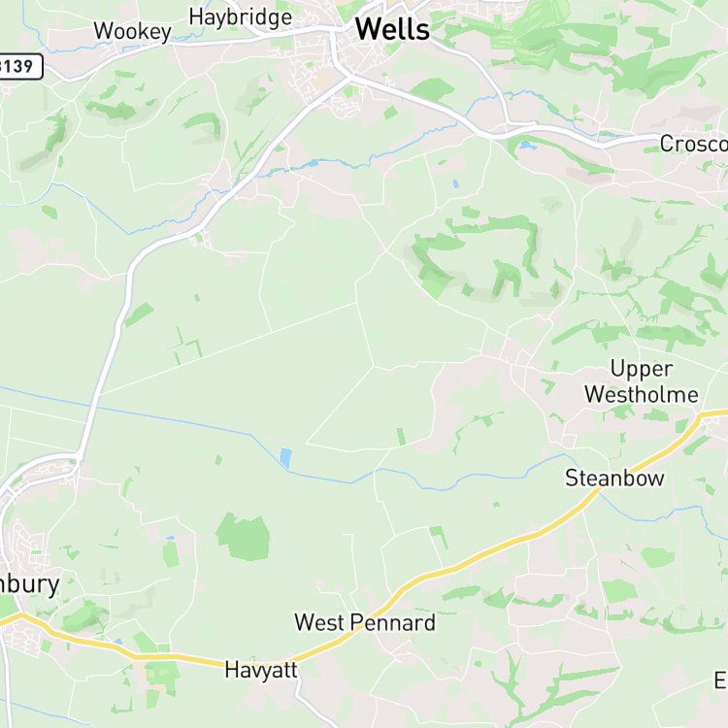Select the Upper Westholme label
The width and height of the screenshot is (728, 728).
pos(642,381)
